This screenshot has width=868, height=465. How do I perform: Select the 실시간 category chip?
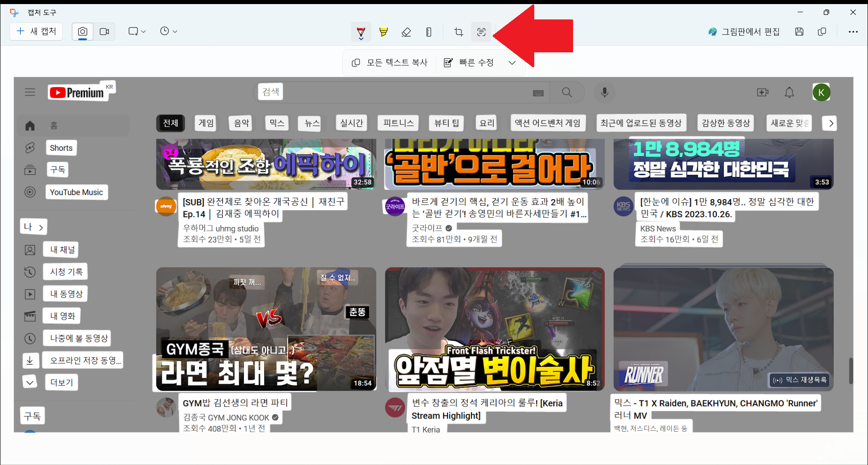(x=351, y=123)
